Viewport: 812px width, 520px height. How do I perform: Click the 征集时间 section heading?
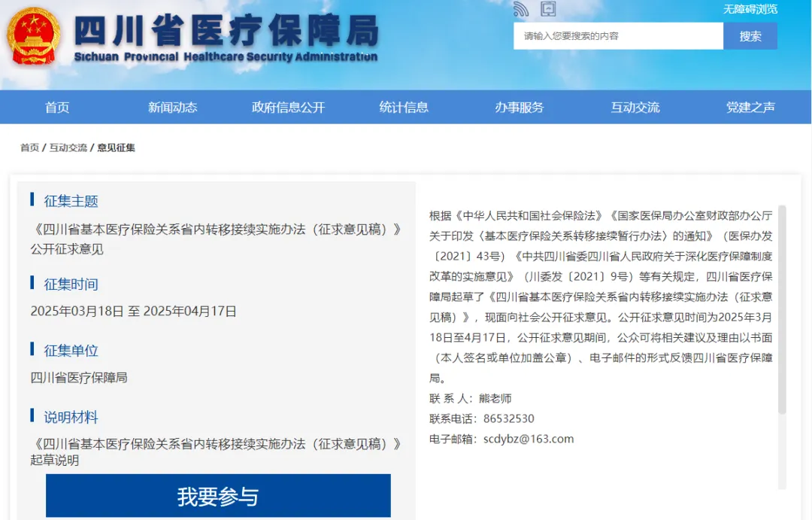71,284
